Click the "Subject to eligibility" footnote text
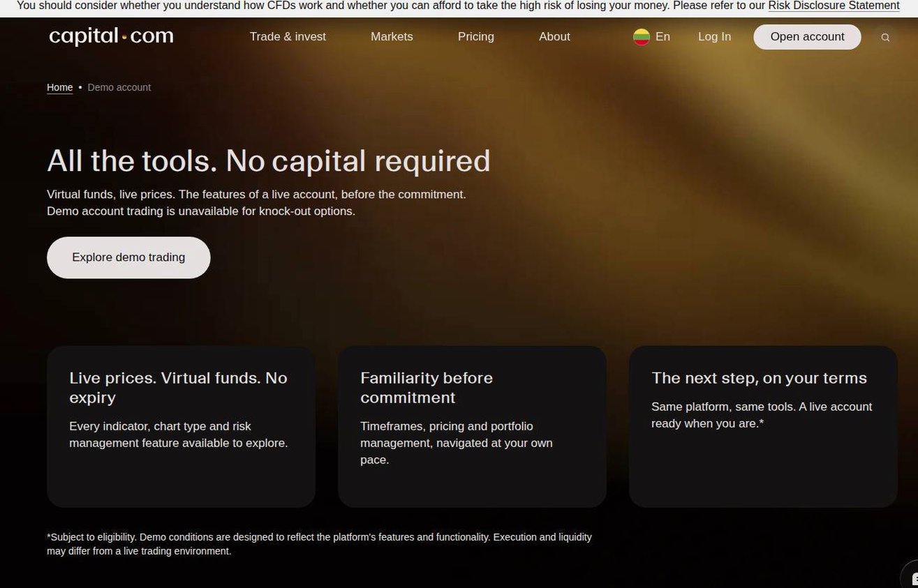Screen dimensions: 918x588 pos(319,544)
